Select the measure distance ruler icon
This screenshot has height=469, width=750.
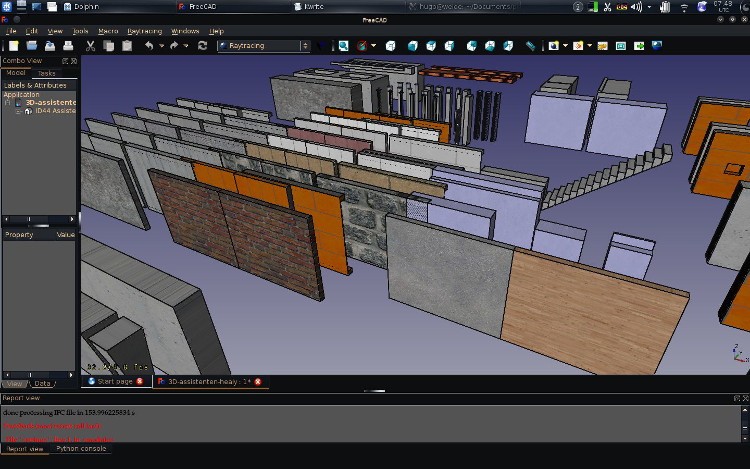tap(531, 46)
